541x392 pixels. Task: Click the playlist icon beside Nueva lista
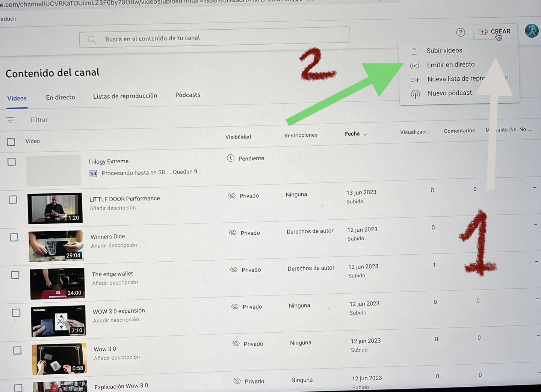pos(415,80)
